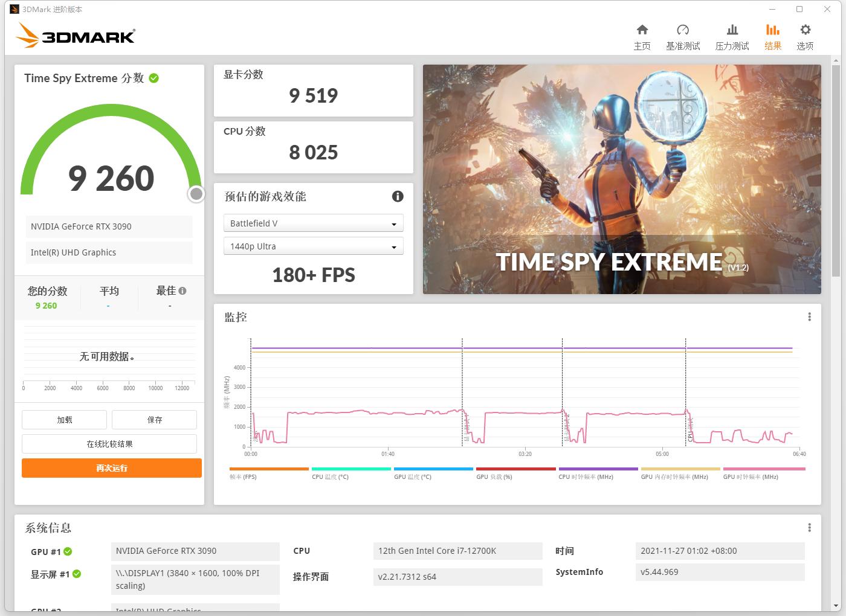Viewport: 846px width, 616px height.
Task: Open the 选项 settings gear icon
Action: [805, 35]
